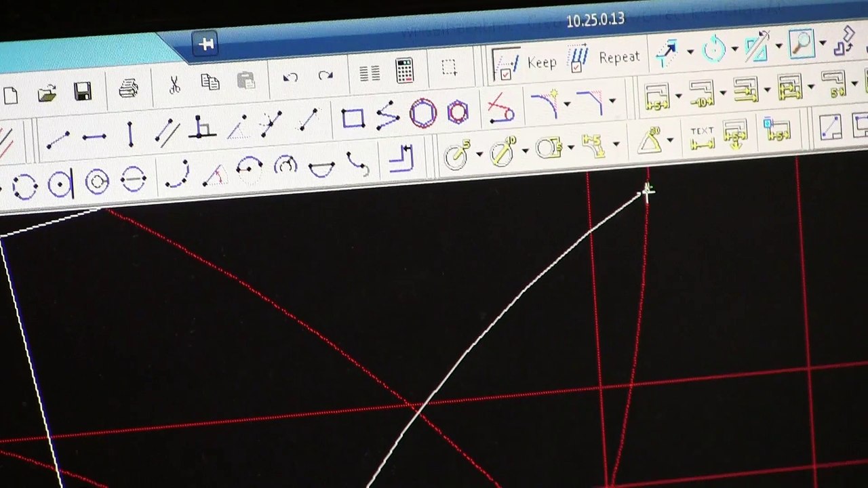Image resolution: width=868 pixels, height=488 pixels.
Task: Open the radius dimension dropdown arrow
Action: tap(479, 154)
